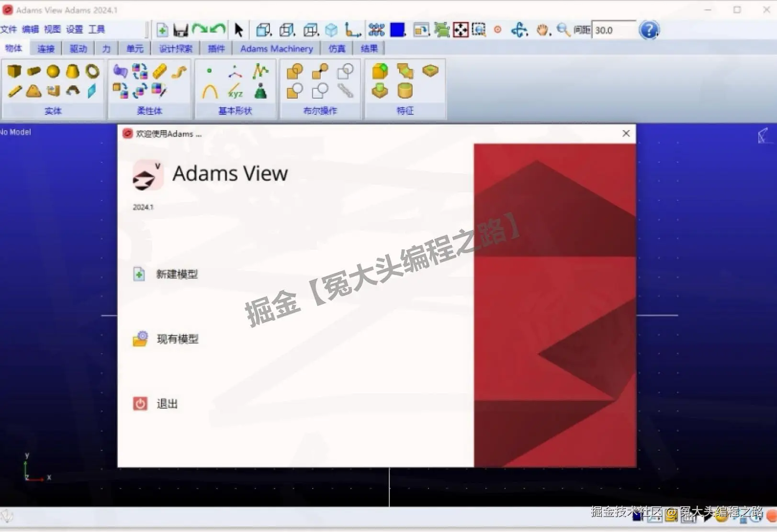Screen dimensions: 777x532
Task: Activate the Zoom magnifier tool
Action: point(563,30)
